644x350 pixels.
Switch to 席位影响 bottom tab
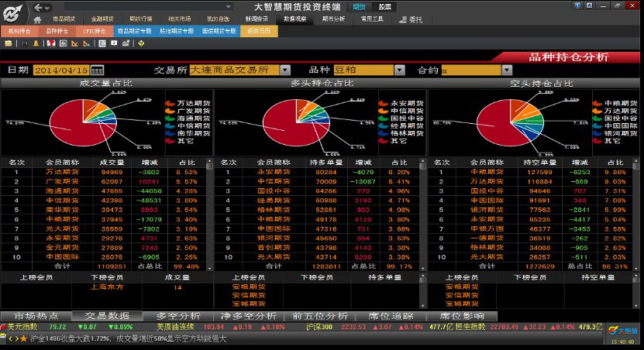(x=462, y=316)
